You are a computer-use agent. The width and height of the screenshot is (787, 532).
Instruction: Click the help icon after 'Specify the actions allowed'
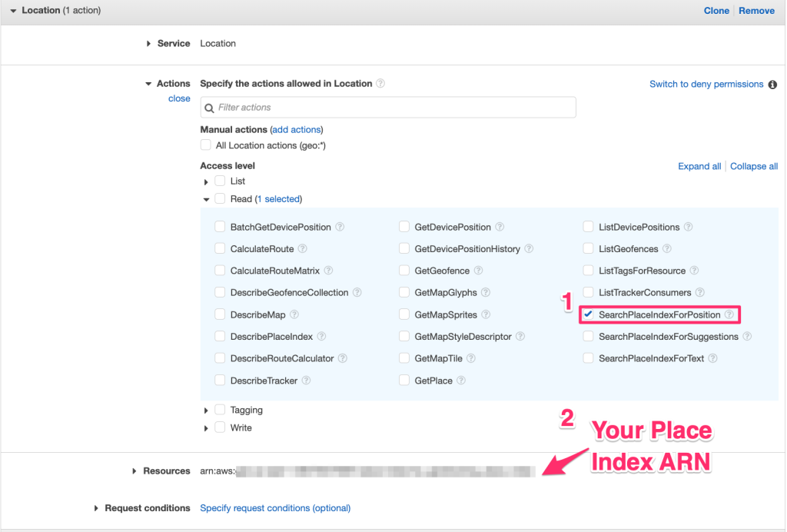tap(379, 84)
